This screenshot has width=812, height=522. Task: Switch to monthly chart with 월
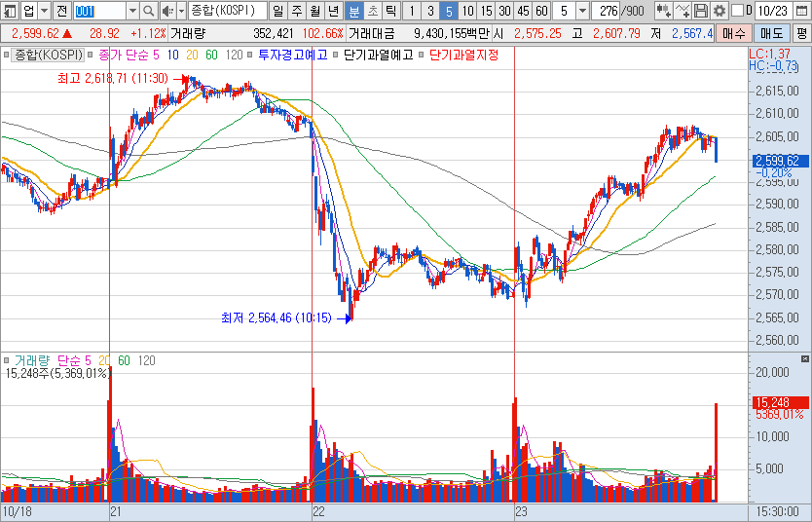(x=315, y=11)
